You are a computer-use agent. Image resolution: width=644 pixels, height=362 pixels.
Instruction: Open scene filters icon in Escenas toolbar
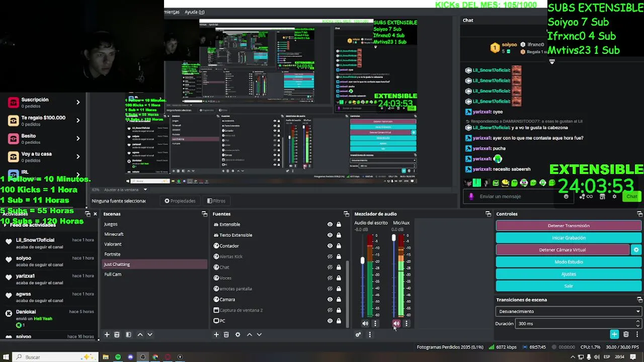pos(128,334)
